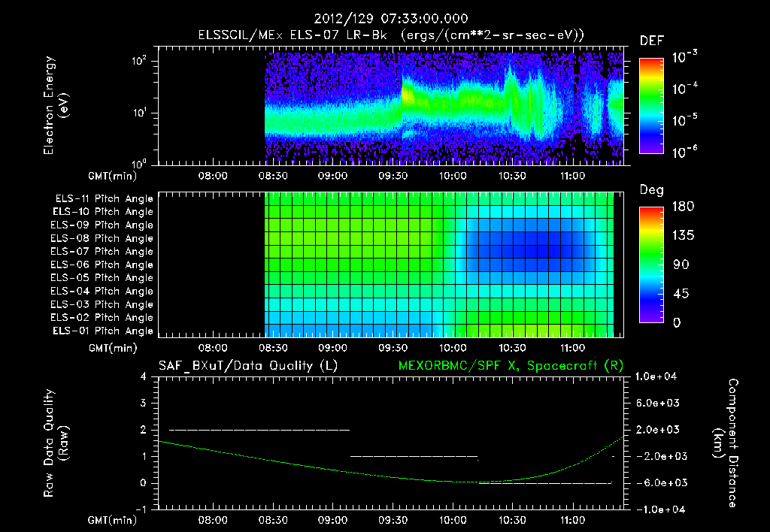Screen dimensions: 770x532
Task: Select the ELS-03 Pitch Angle row label
Action: pos(102,304)
